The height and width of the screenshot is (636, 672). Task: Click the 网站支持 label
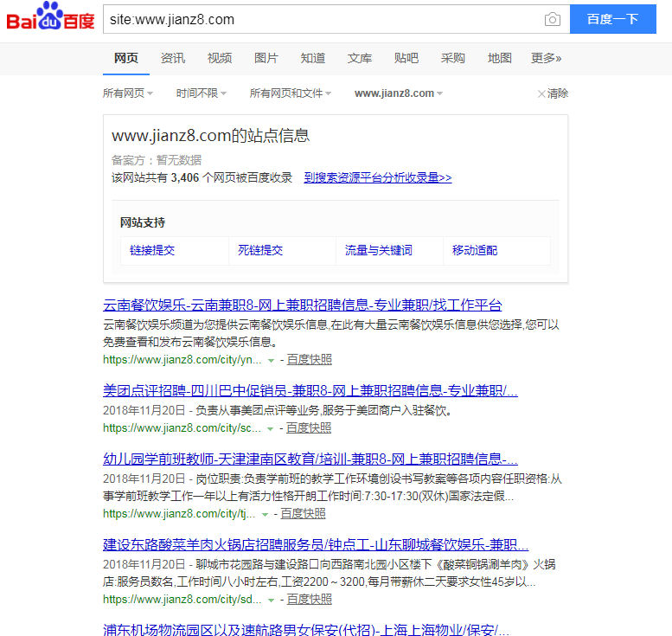(143, 222)
